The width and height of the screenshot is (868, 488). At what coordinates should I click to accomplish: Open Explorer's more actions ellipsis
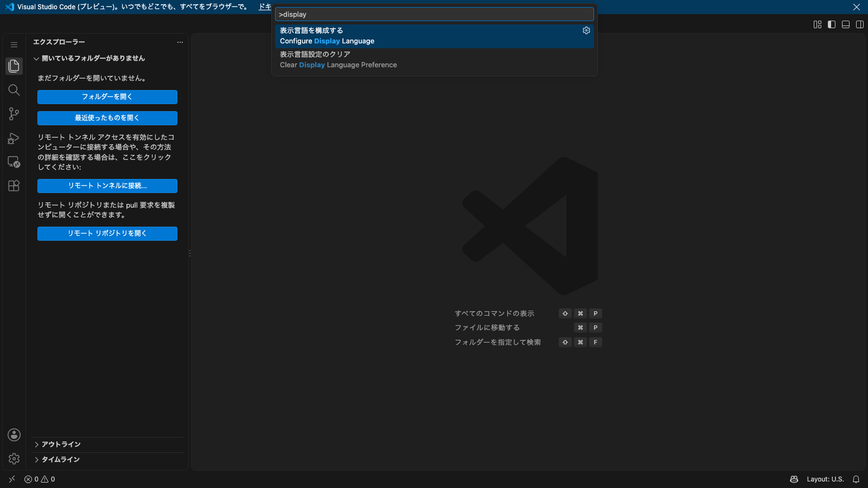coord(180,42)
